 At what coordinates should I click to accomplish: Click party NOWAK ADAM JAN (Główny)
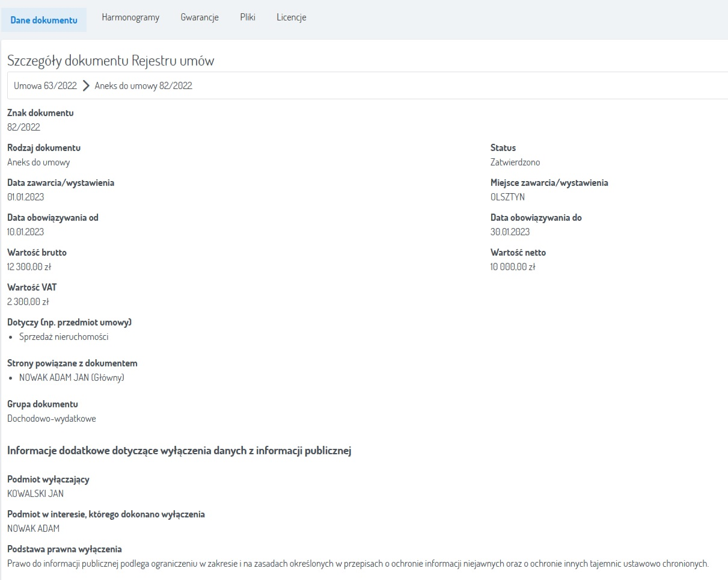[72, 378]
